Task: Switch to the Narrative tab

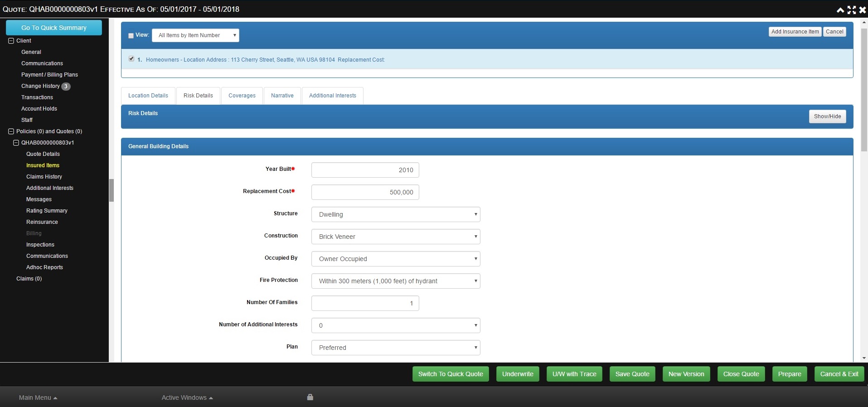Action: coord(282,96)
